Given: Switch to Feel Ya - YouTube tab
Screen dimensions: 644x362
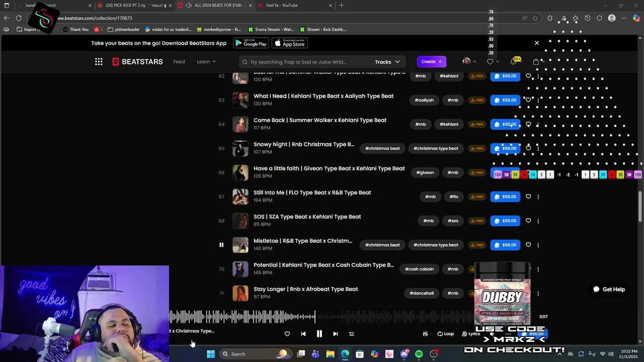Looking at the screenshot, I should [x=294, y=6].
